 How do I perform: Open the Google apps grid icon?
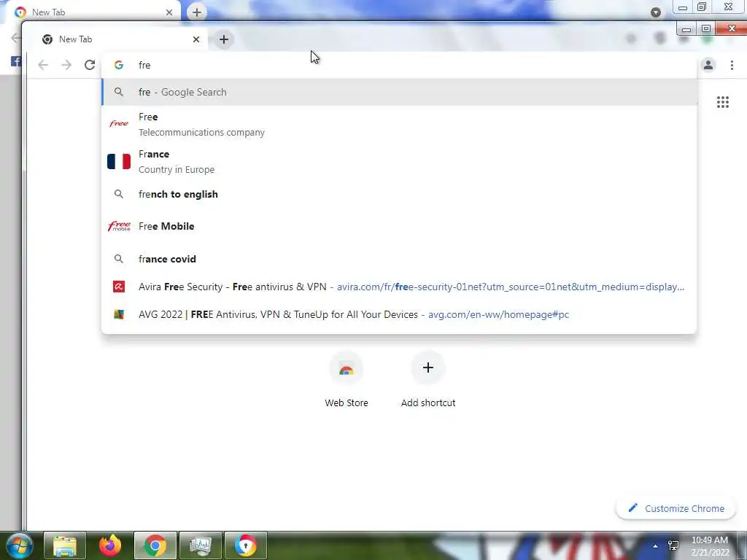click(x=723, y=102)
